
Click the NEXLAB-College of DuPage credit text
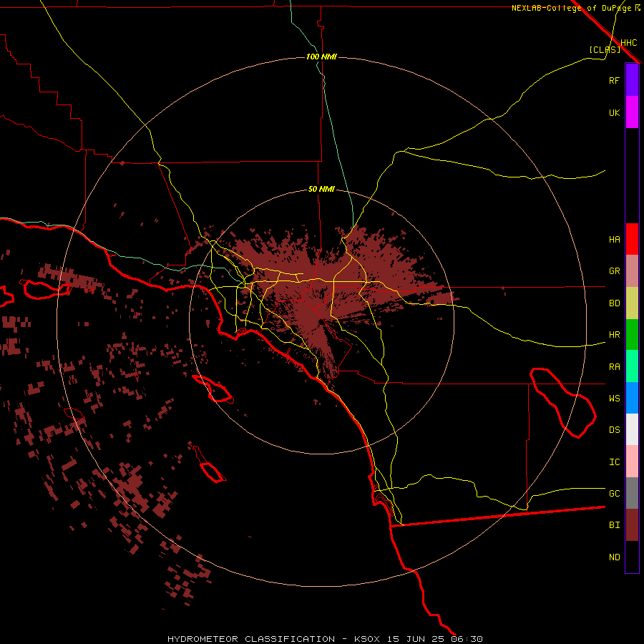point(571,8)
